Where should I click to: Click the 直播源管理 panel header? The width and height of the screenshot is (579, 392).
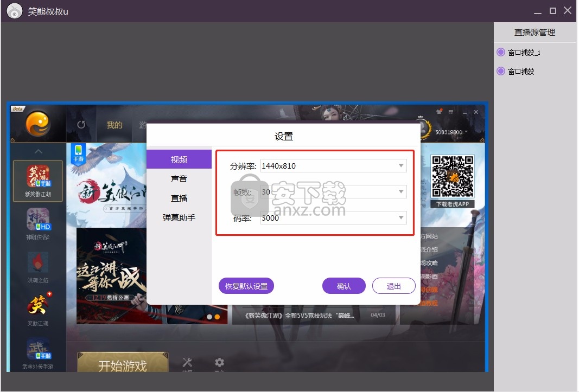(x=535, y=33)
